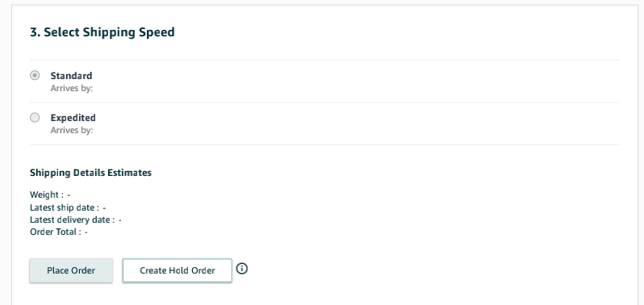The image size is (644, 305).
Task: Select the Expedited shipping radio button
Action: click(x=35, y=118)
